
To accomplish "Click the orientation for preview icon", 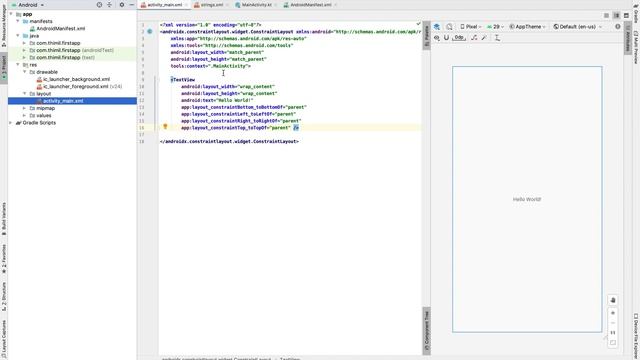I will coord(449,27).
